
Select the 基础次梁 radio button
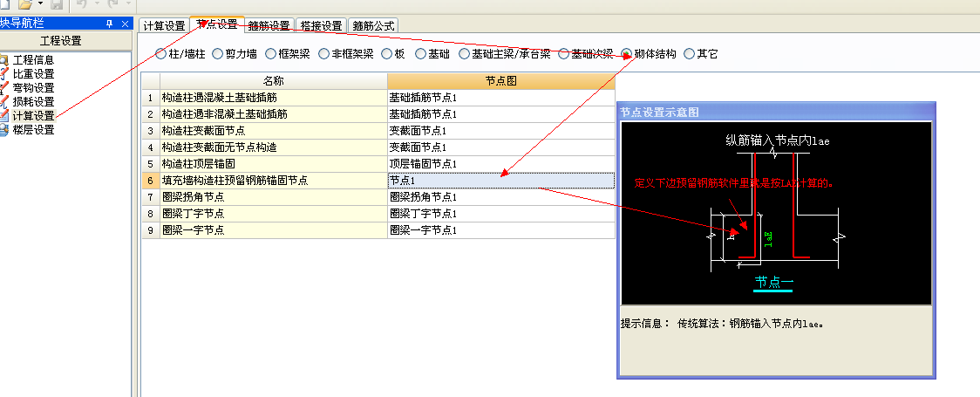pos(564,54)
